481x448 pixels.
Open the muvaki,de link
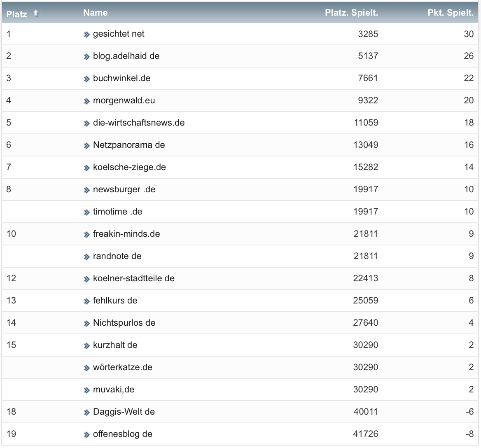(x=114, y=390)
